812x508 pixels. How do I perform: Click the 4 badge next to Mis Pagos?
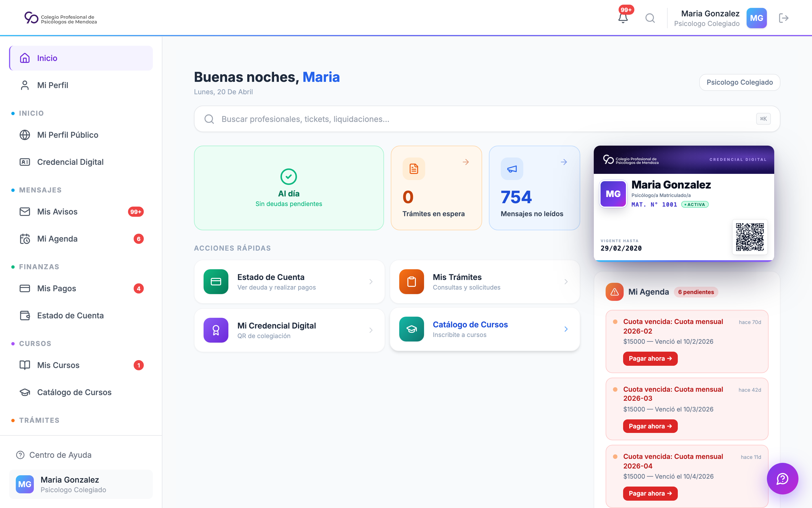point(139,288)
